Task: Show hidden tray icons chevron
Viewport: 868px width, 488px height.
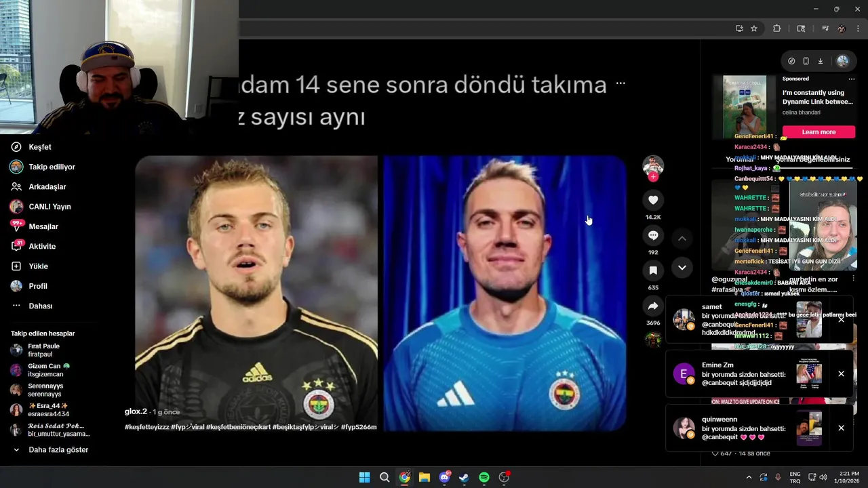Action: tap(749, 477)
